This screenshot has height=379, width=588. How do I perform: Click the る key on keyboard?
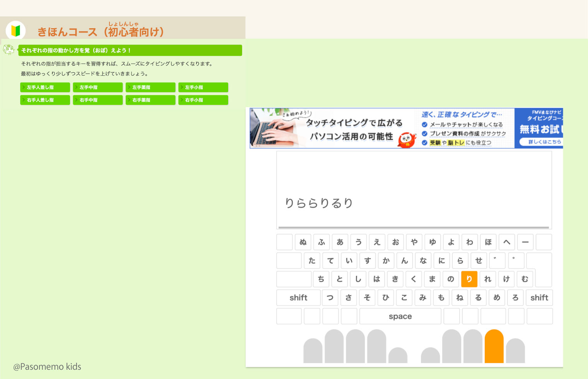[x=479, y=298]
